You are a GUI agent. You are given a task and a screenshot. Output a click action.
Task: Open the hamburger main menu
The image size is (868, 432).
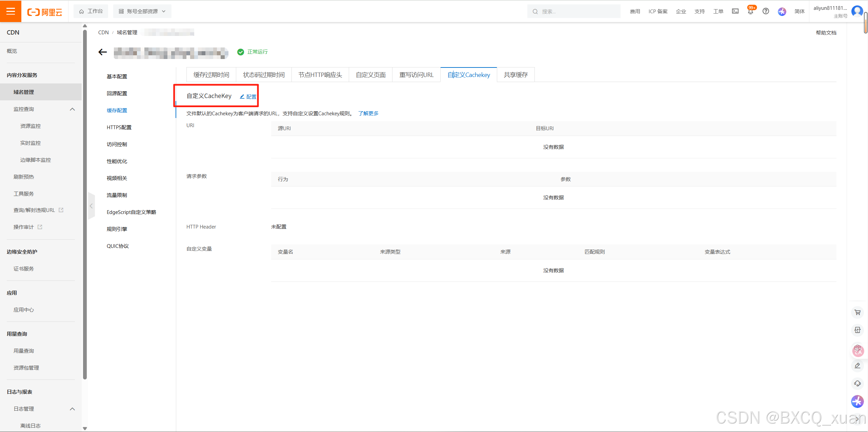[11, 11]
